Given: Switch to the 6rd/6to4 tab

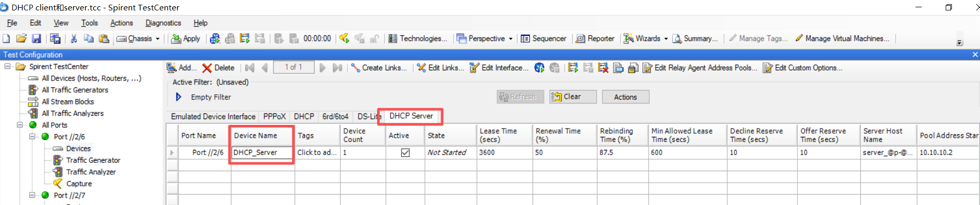Looking at the screenshot, I should [x=335, y=117].
